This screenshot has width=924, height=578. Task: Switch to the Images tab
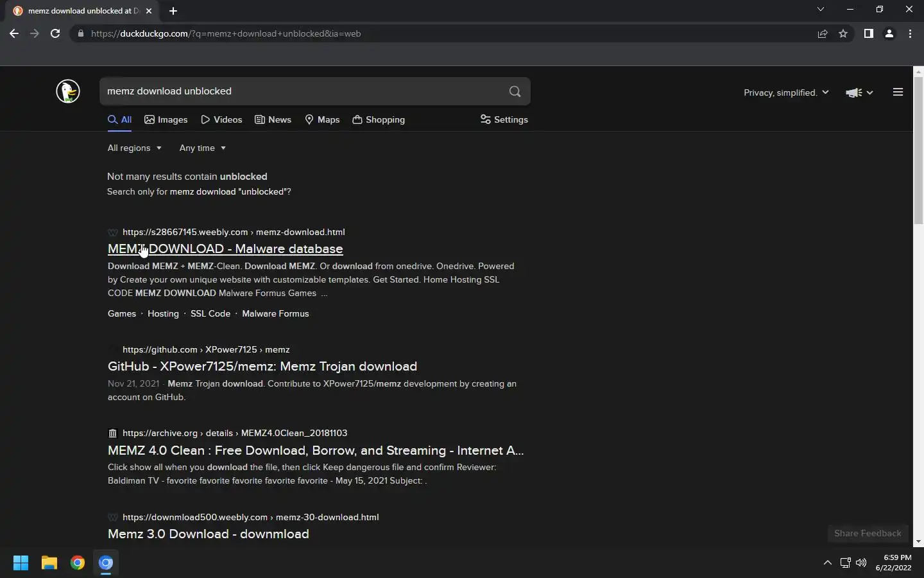coord(166,119)
